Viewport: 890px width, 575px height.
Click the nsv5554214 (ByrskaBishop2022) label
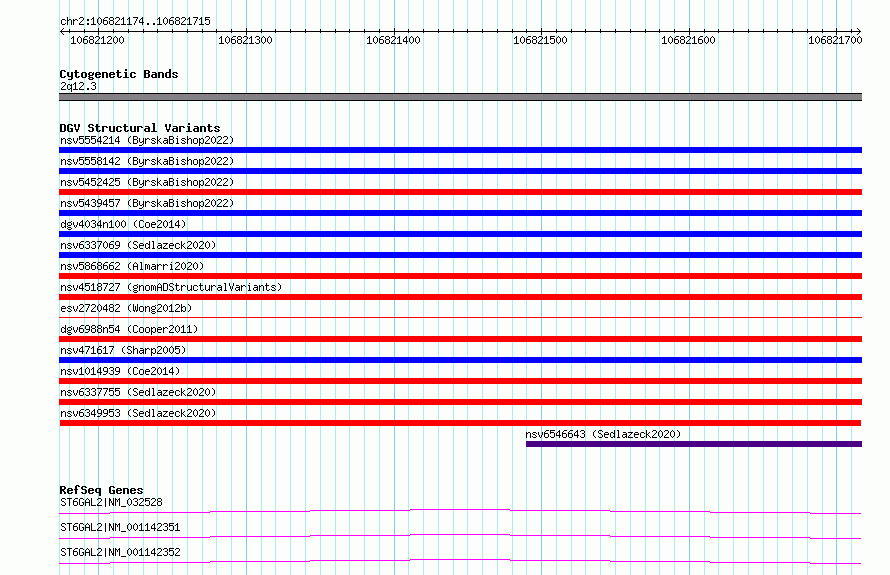[x=147, y=140]
